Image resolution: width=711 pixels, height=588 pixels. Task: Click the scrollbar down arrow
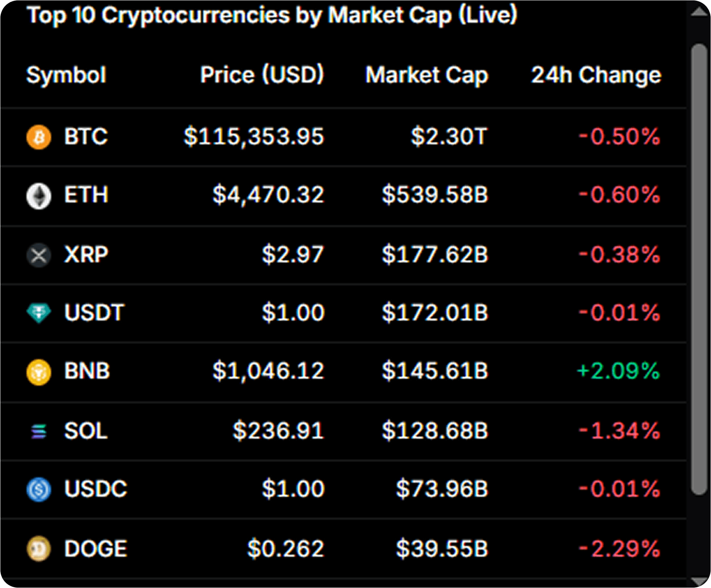pos(699,581)
